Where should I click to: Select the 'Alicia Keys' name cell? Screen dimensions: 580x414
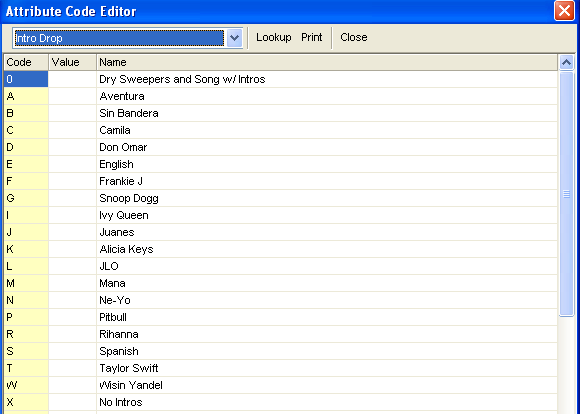point(327,249)
